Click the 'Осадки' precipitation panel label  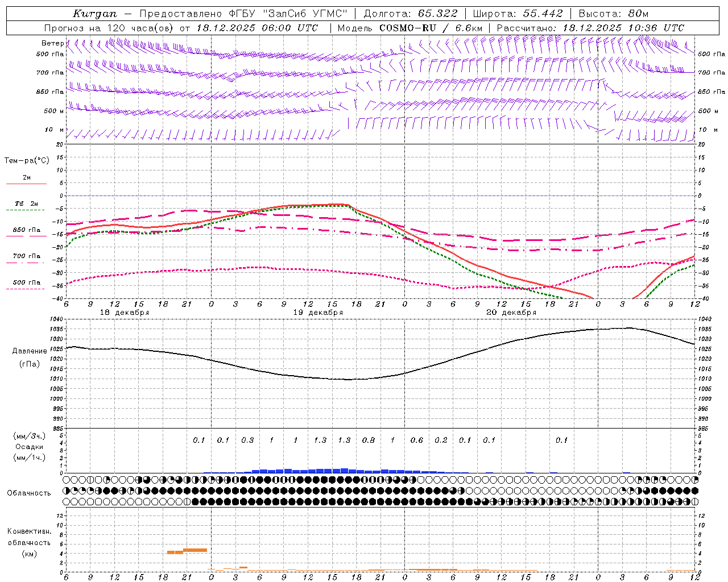tap(29, 447)
